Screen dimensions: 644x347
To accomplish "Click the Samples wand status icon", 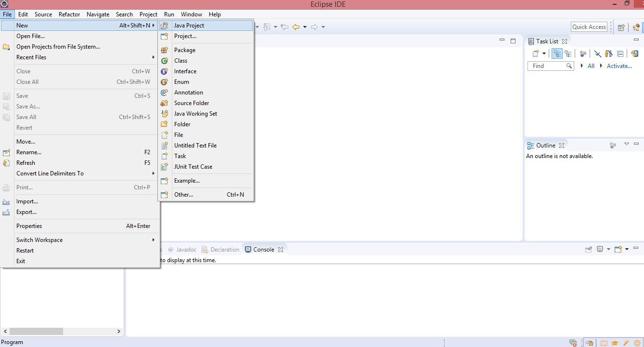I will point(626,343).
